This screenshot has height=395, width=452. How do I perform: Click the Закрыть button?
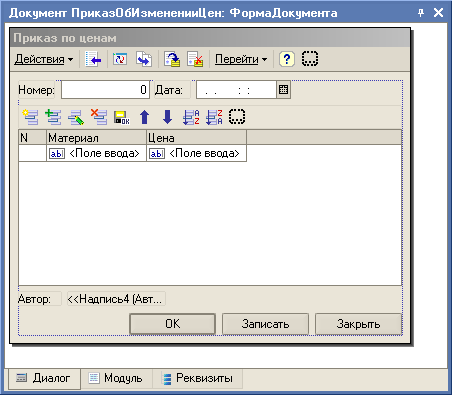click(x=358, y=324)
